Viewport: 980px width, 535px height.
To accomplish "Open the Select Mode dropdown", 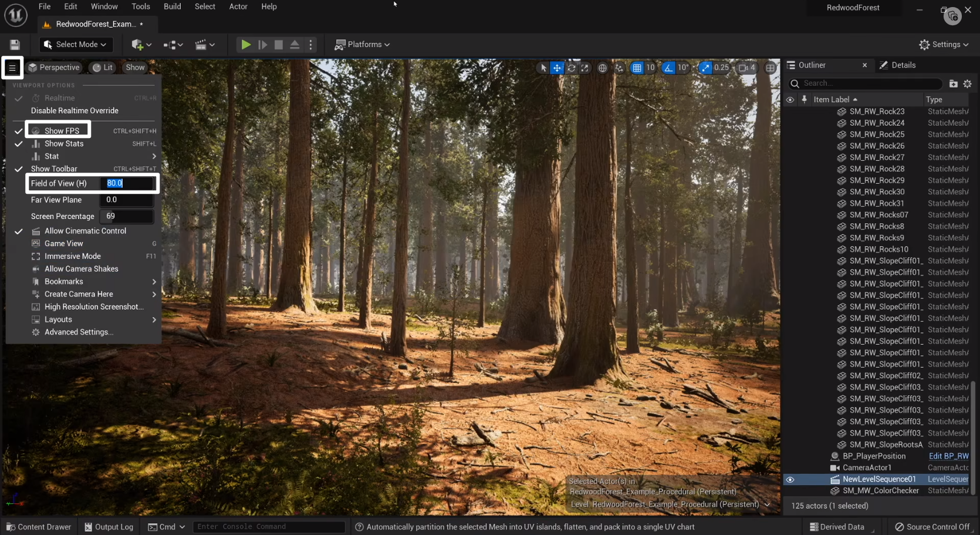I will [x=75, y=45].
